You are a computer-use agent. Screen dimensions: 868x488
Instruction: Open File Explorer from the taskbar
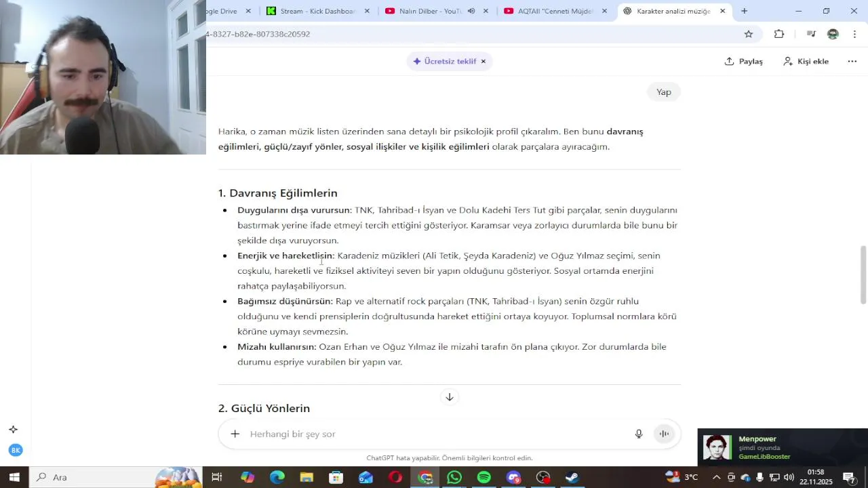coord(307,477)
